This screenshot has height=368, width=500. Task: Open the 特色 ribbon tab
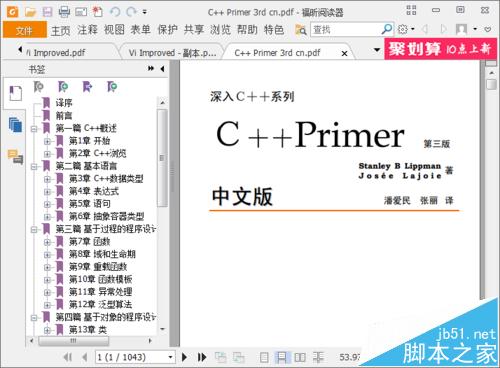click(274, 30)
